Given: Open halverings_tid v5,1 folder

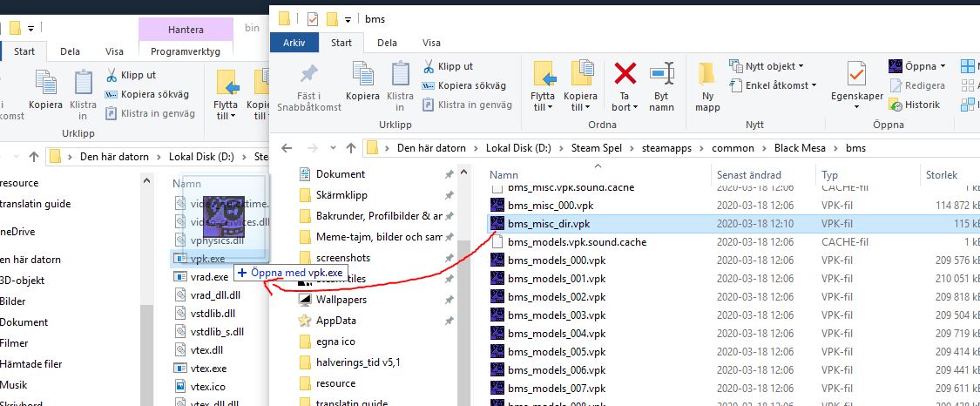Looking at the screenshot, I should pos(358,362).
